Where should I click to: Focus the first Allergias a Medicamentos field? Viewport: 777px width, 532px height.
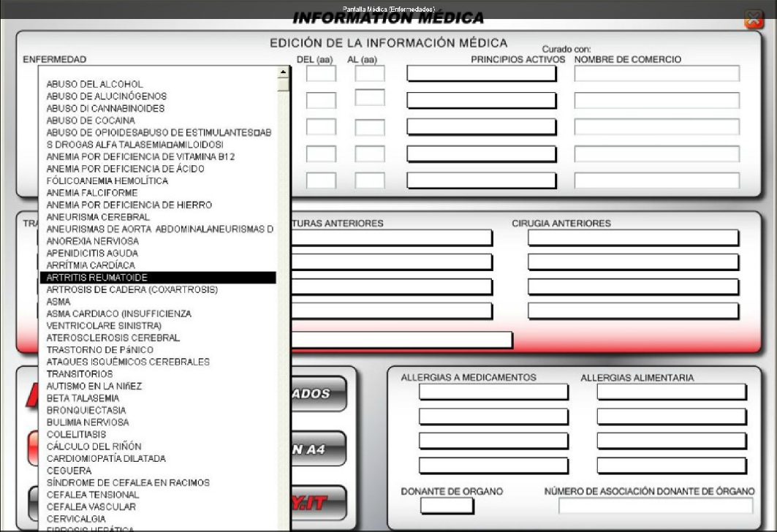point(493,392)
